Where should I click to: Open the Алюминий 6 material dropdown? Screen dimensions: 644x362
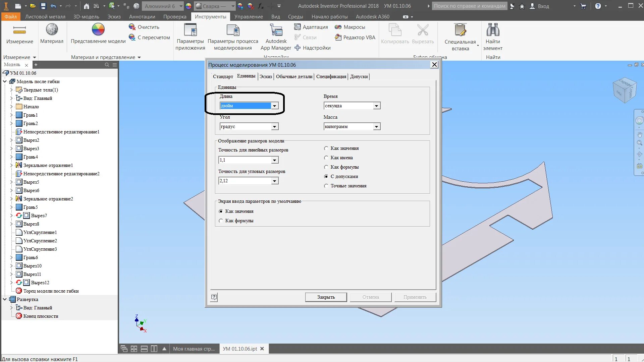click(181, 6)
